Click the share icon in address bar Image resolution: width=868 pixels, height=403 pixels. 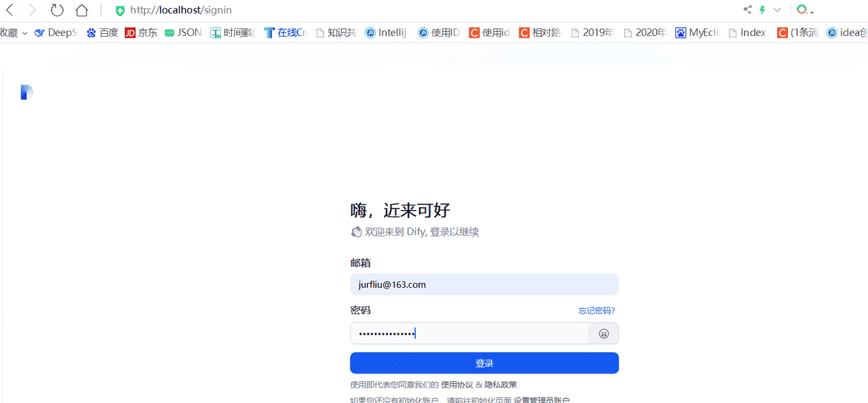[x=747, y=9]
